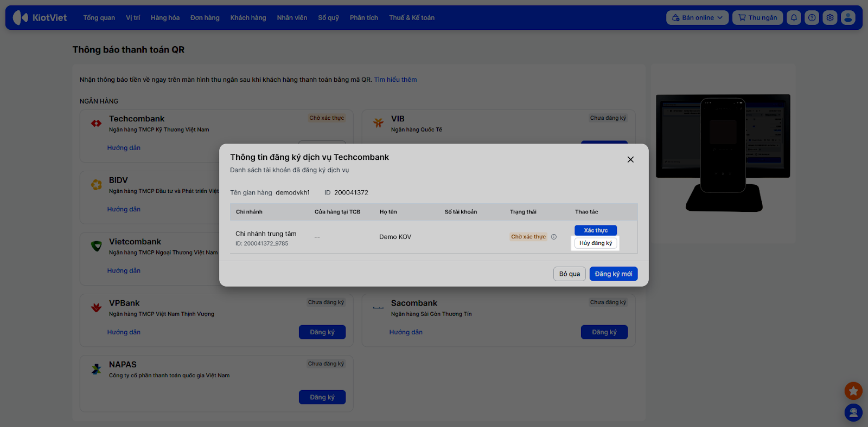
Task: Open the Sổ quỹ menu
Action: [328, 18]
